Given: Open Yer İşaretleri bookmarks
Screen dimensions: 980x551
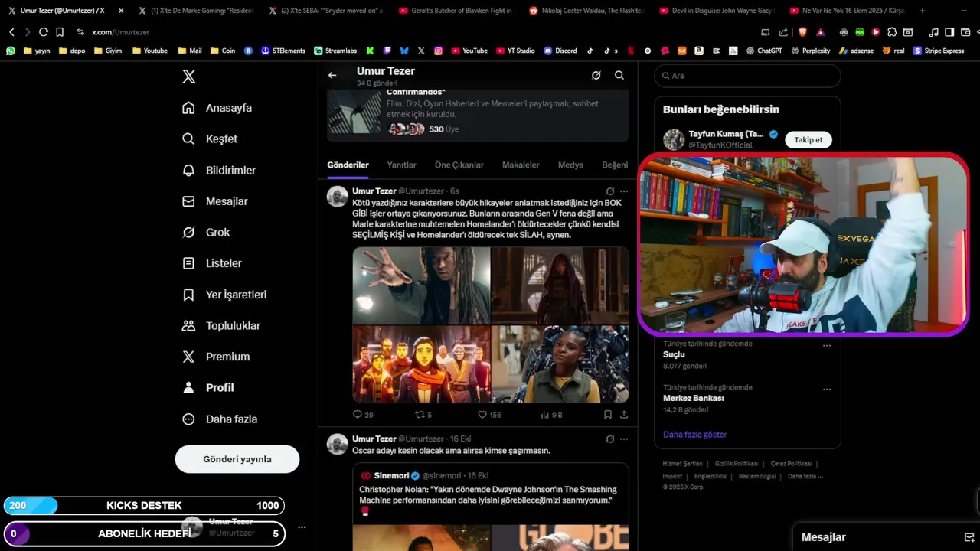Looking at the screenshot, I should tap(224, 295).
